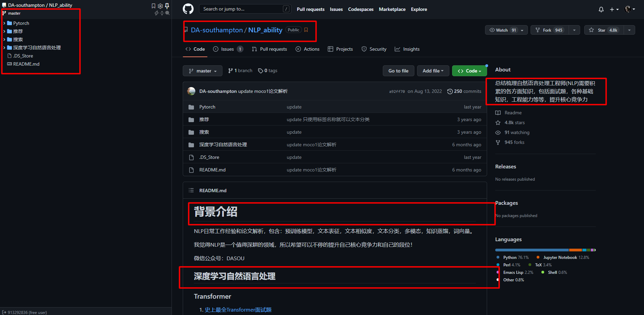Screen dimensions: 644x315
Task: Open the Star lists dropdown arrow
Action: point(629,30)
